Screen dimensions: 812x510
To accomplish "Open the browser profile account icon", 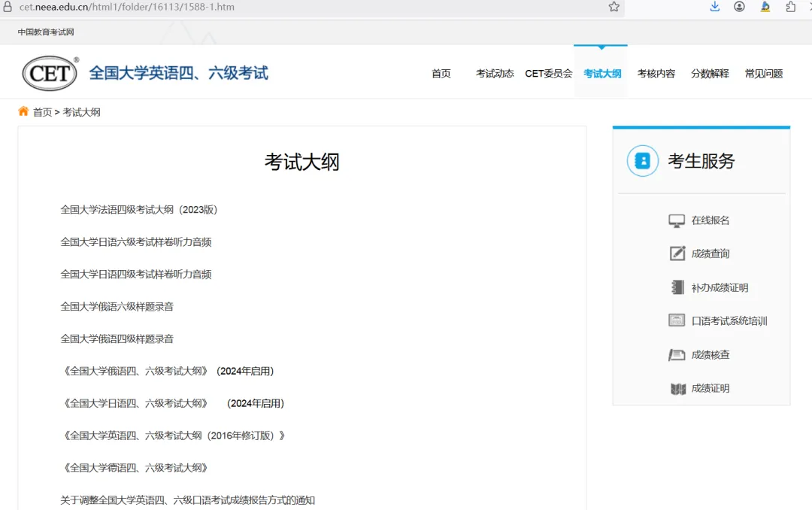I will [740, 7].
